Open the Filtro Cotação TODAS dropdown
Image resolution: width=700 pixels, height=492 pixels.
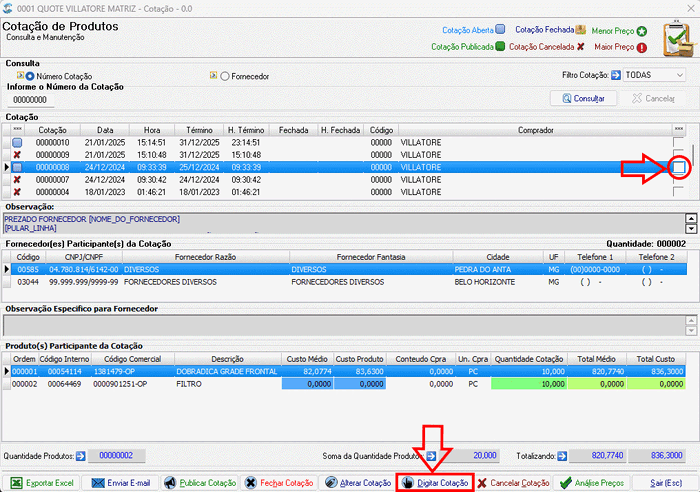(654, 75)
